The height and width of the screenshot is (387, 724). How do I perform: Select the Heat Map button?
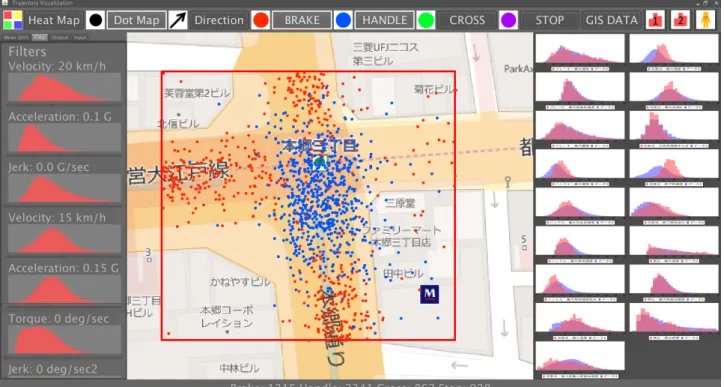(54, 20)
